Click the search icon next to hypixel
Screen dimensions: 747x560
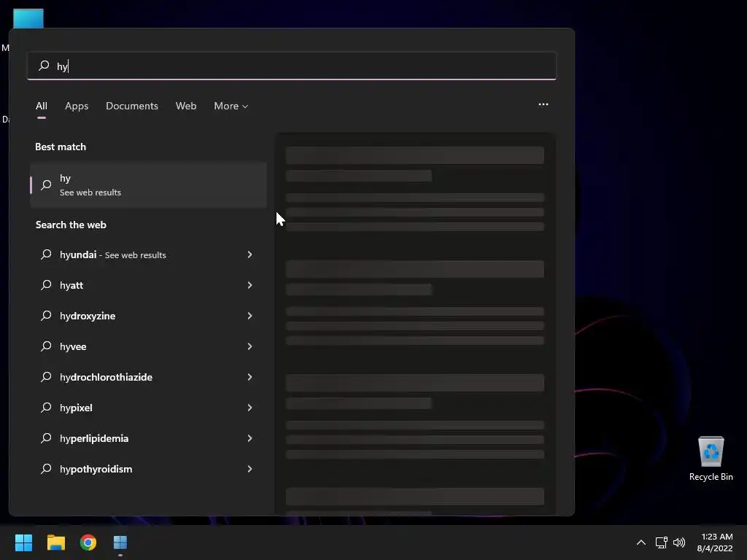46,408
